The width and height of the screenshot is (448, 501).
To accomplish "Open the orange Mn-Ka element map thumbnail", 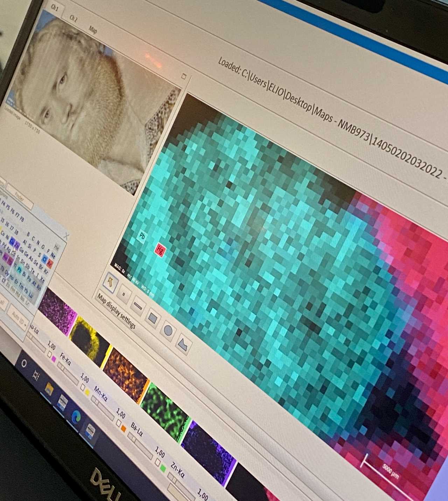I will tap(125, 375).
